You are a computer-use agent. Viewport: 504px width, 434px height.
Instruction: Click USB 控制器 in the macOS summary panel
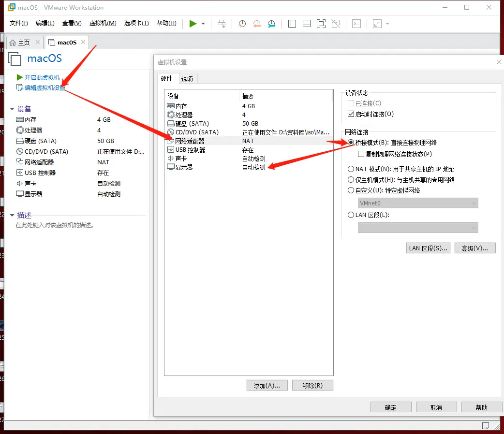click(x=36, y=173)
